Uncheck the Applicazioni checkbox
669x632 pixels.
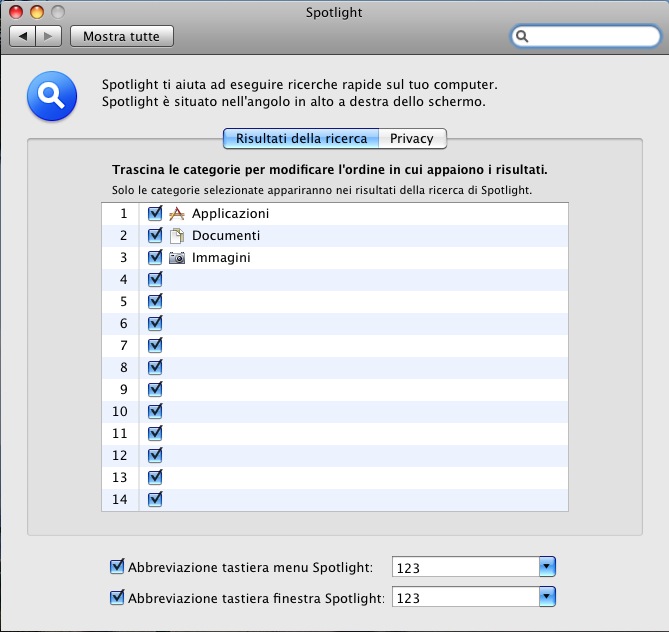155,213
